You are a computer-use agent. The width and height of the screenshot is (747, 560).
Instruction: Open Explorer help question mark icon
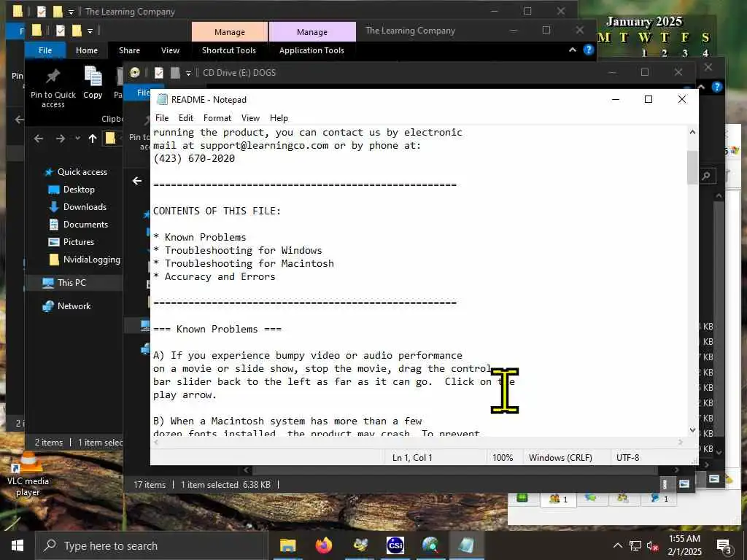click(589, 50)
